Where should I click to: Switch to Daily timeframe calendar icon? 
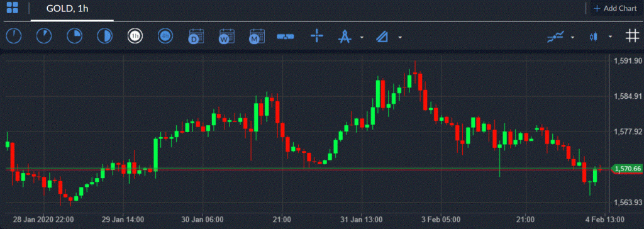coord(196,36)
